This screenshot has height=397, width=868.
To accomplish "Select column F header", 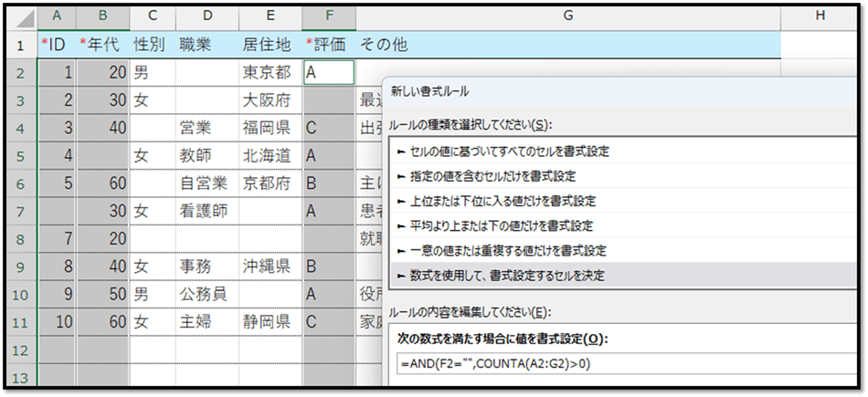I will (328, 16).
